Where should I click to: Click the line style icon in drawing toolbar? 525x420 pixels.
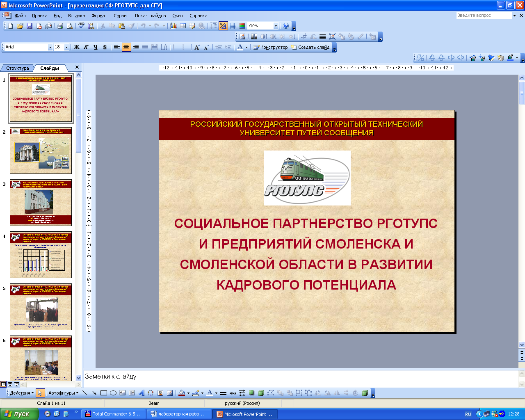(x=223, y=393)
